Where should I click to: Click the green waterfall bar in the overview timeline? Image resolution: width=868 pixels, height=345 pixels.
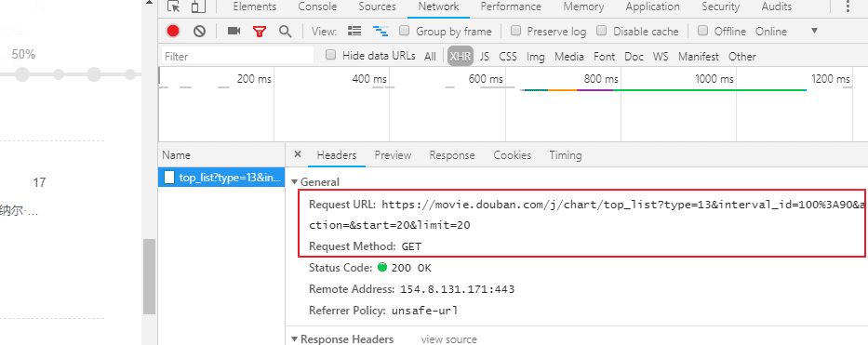[710, 89]
